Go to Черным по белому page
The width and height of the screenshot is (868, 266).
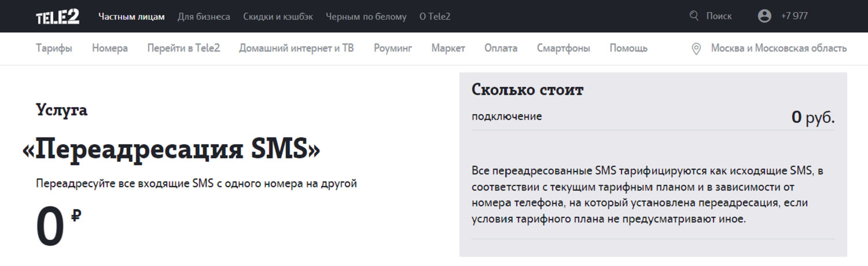tap(366, 17)
